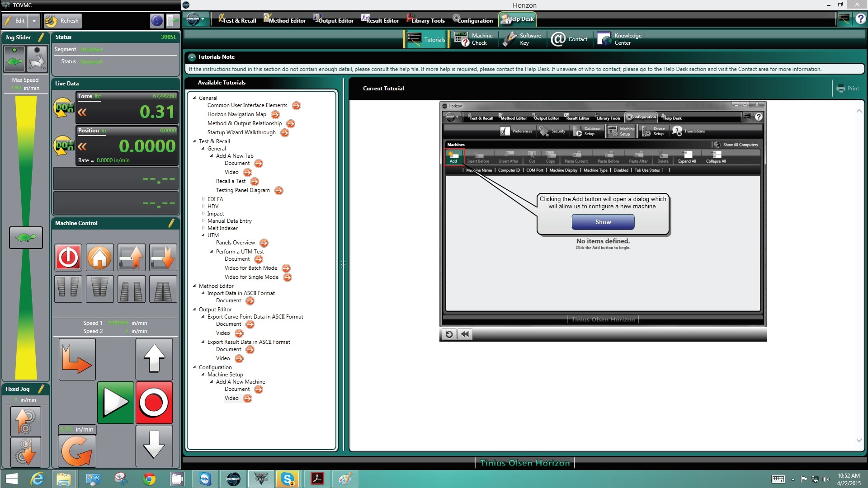This screenshot has height=488, width=868.
Task: Open the Result Editor tab
Action: tap(380, 20)
